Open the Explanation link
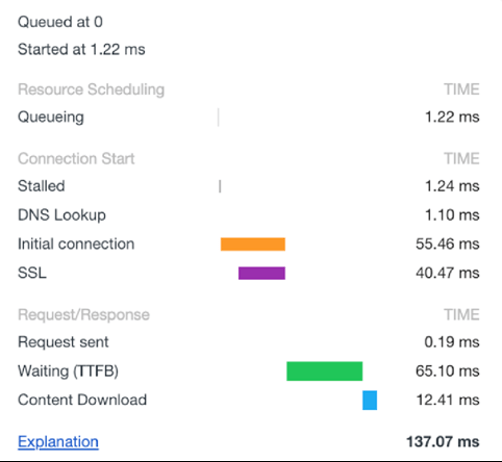This screenshot has width=502, height=462. click(58, 442)
